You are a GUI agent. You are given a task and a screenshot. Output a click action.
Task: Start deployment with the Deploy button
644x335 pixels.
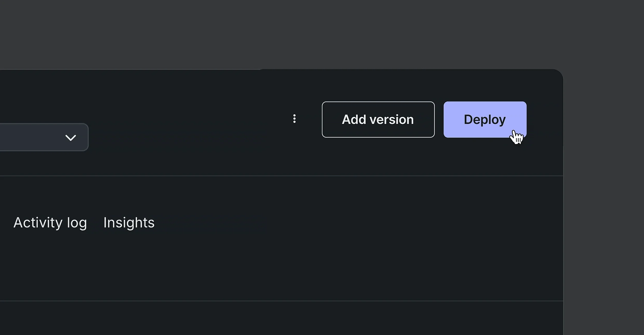485,119
